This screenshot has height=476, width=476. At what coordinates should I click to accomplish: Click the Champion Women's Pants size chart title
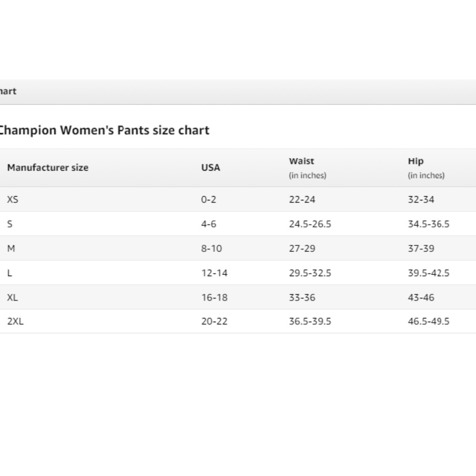pos(104,130)
